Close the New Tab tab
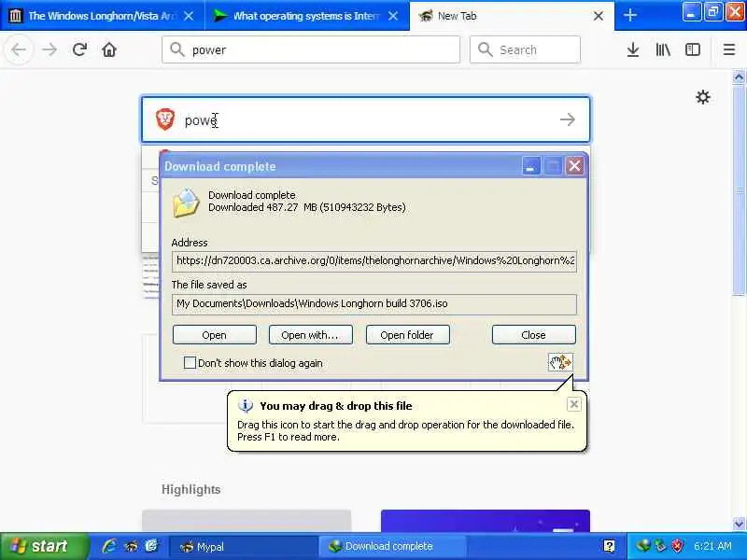This screenshot has width=747, height=560. point(599,16)
